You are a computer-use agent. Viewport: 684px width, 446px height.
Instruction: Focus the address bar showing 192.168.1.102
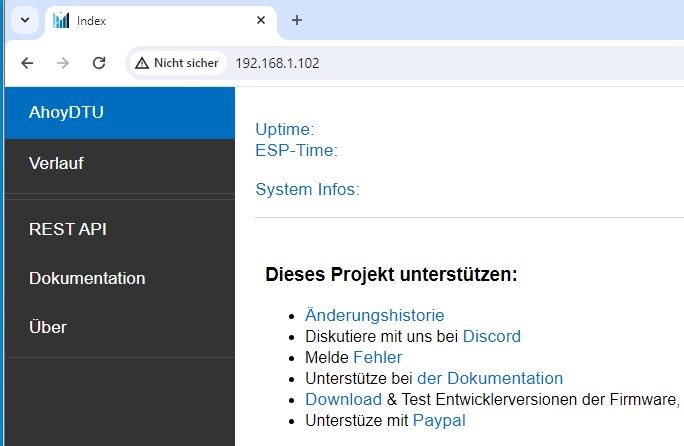coord(400,62)
